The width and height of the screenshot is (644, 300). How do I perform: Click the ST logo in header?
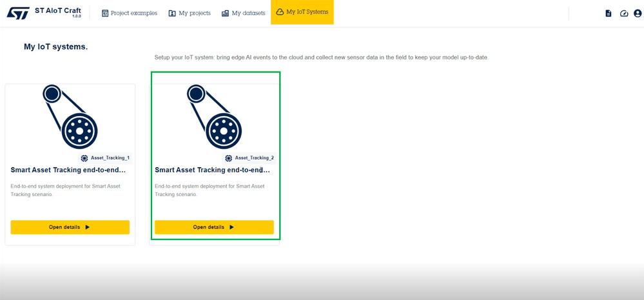pos(17,13)
